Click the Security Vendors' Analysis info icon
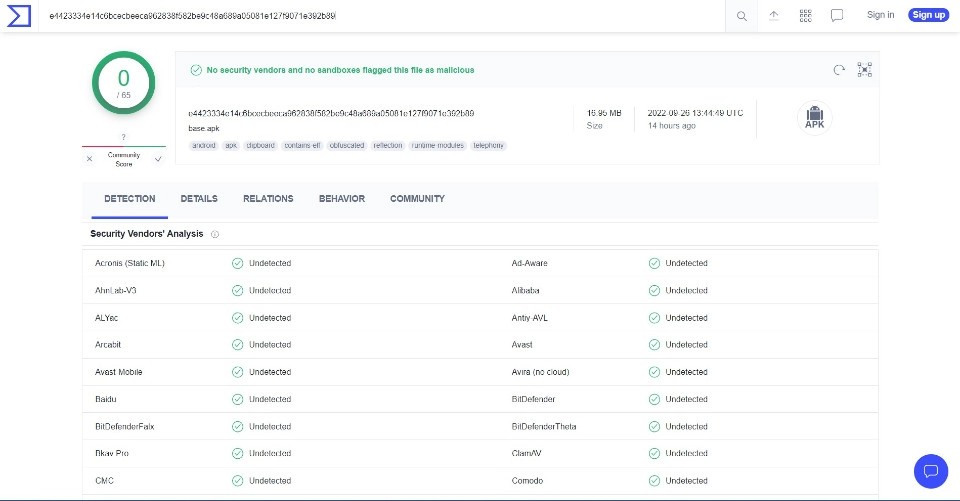This screenshot has height=501, width=960. point(215,234)
